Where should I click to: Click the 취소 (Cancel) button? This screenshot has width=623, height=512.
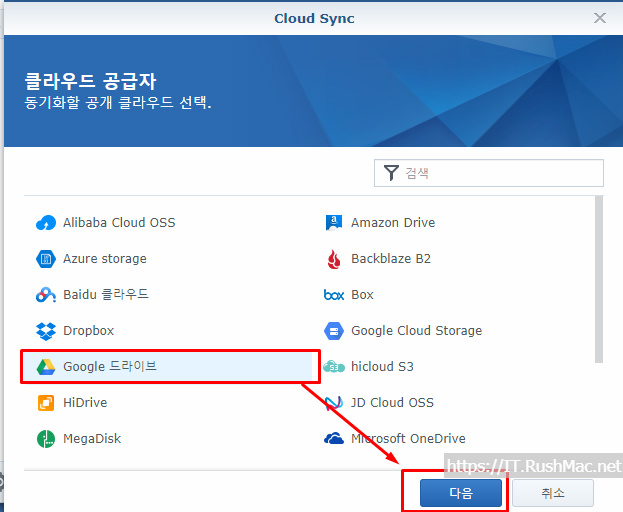[553, 493]
